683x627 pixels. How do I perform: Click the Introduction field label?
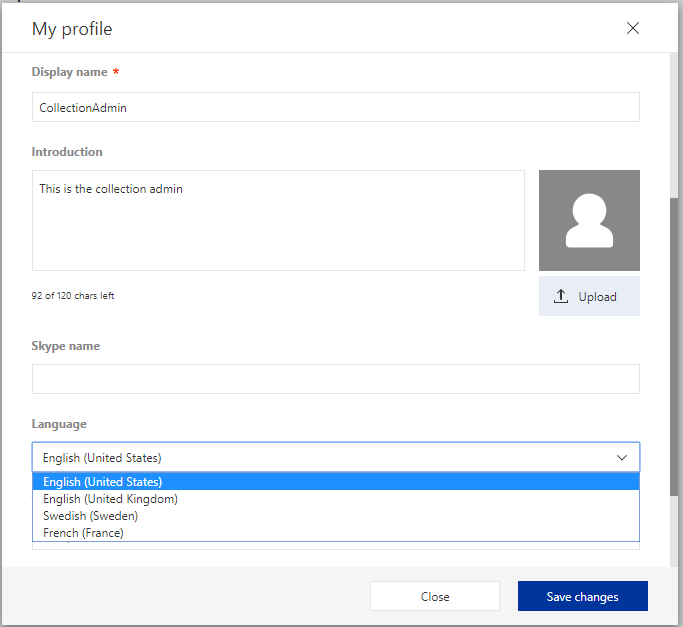click(67, 152)
